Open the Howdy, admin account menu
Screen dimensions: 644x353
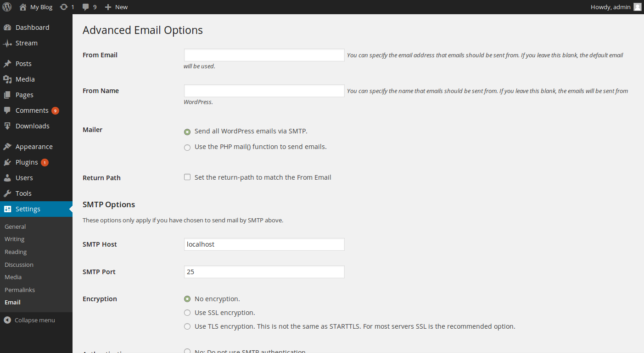615,7
